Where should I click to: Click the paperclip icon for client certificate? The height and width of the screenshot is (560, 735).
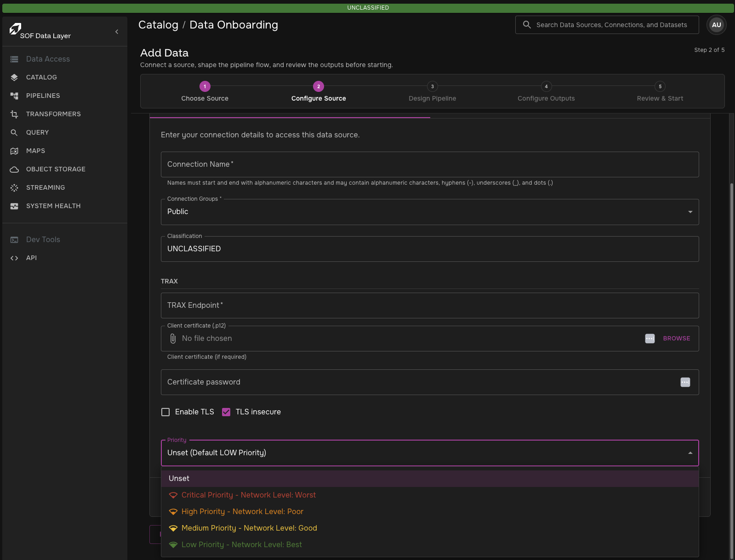[x=173, y=339]
